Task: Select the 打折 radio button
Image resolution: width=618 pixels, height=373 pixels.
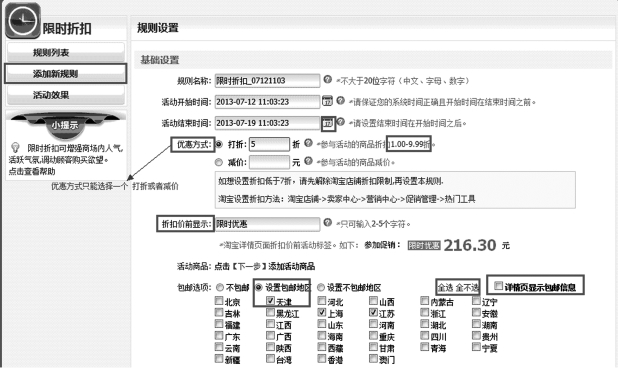Action: (x=219, y=144)
